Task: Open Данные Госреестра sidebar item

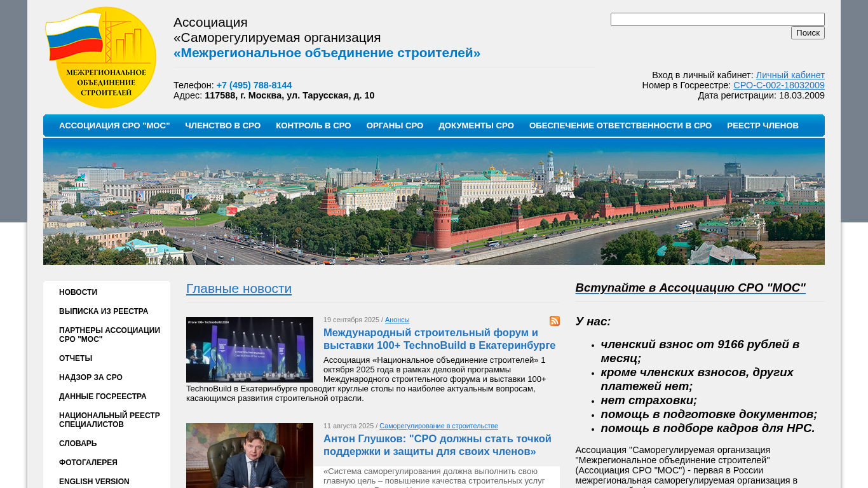Action: point(103,396)
